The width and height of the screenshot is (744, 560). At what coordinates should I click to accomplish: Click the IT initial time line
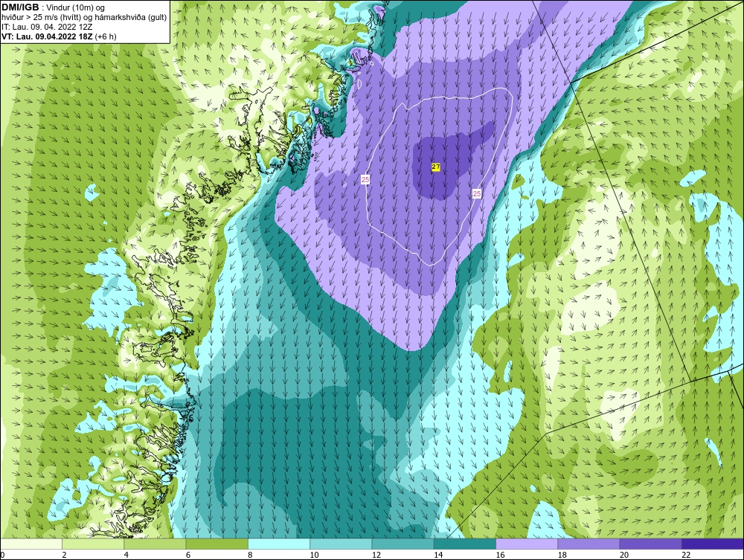(x=47, y=27)
